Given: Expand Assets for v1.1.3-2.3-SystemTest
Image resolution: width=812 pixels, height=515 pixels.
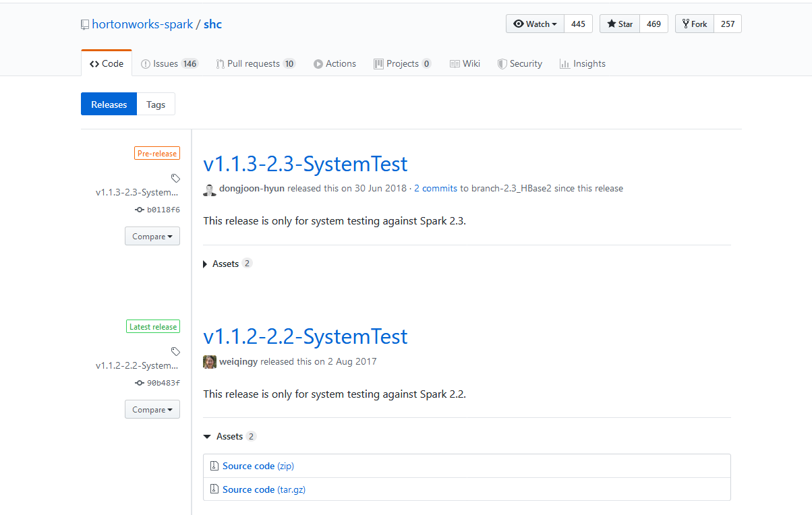Looking at the screenshot, I should 227,264.
